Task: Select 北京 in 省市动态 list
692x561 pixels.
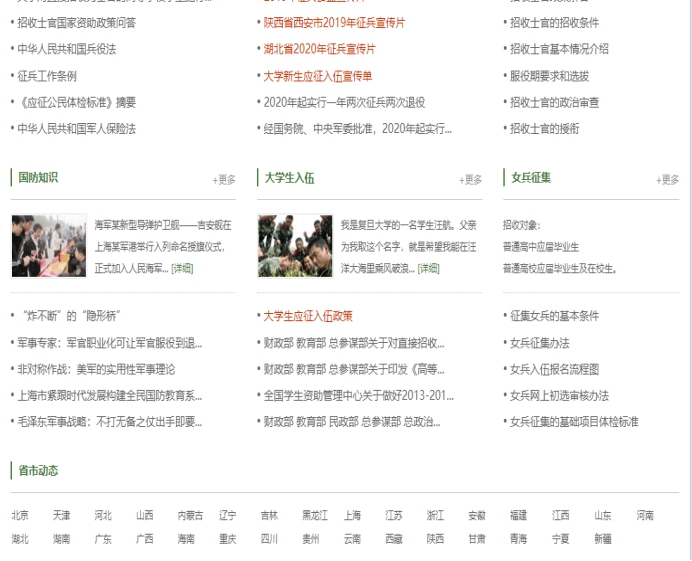Action: click(x=20, y=516)
